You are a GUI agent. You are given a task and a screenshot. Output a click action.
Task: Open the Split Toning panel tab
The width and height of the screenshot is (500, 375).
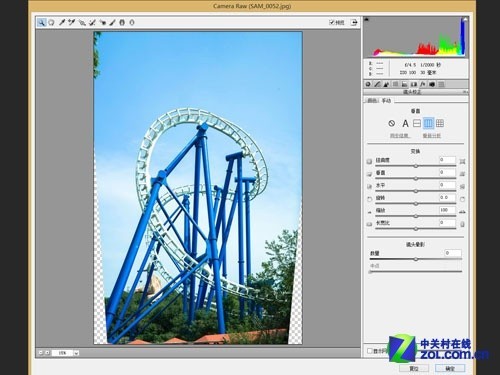tap(404, 84)
